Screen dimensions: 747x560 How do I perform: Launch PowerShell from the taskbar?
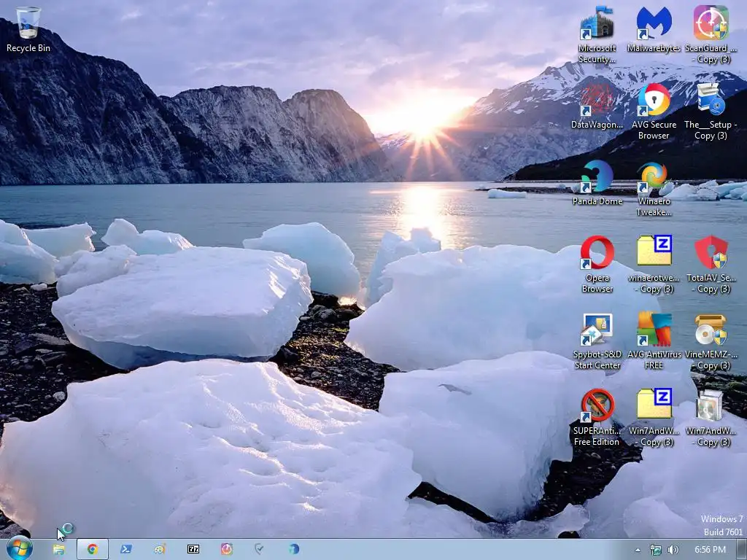(126, 550)
